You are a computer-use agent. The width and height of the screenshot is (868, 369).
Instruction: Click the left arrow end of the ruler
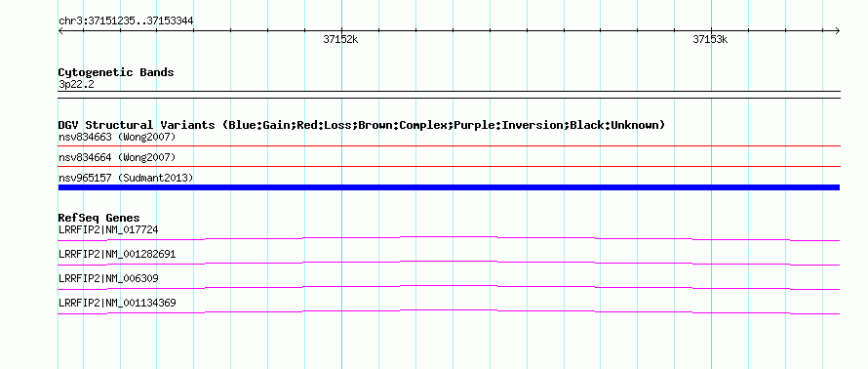coord(60,30)
